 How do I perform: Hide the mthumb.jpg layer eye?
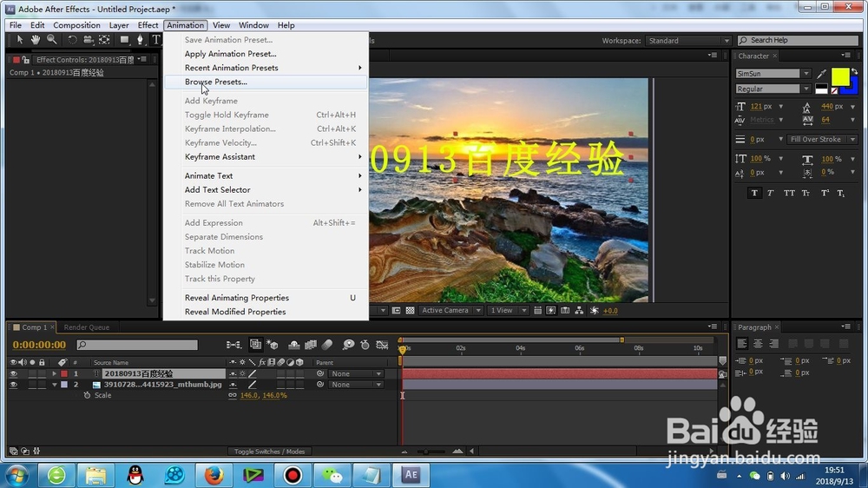(13, 385)
